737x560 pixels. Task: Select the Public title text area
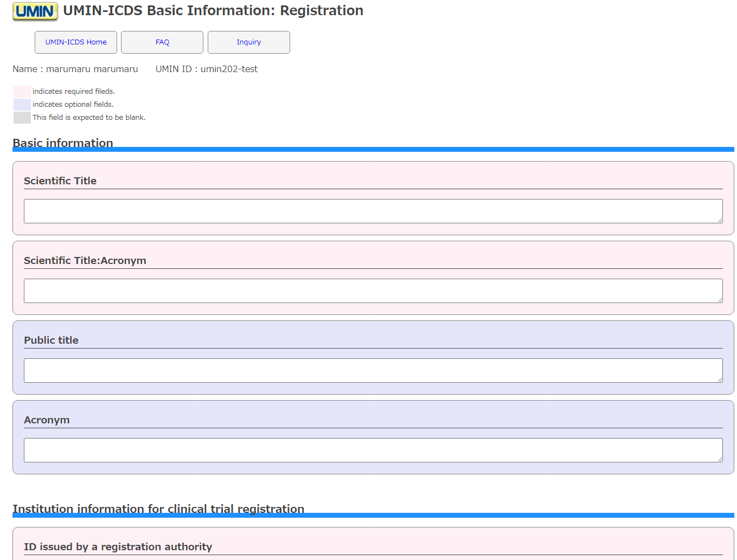point(373,370)
